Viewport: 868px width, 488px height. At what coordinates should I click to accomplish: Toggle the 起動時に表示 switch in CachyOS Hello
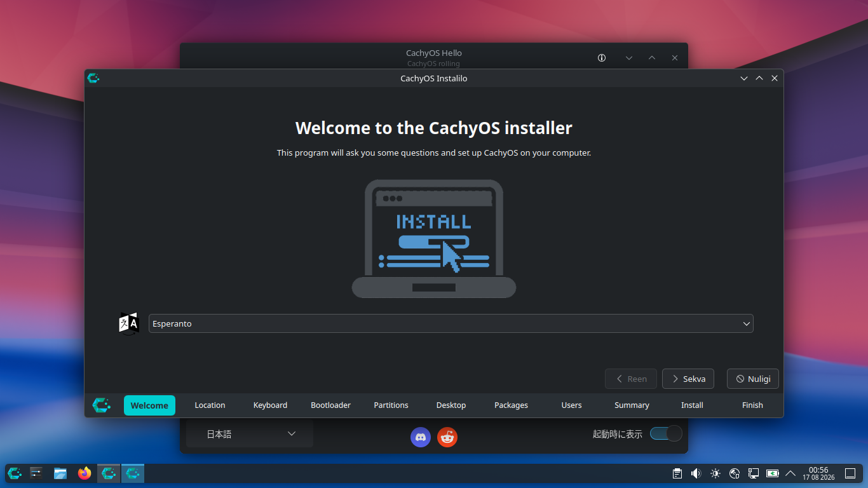coord(666,433)
